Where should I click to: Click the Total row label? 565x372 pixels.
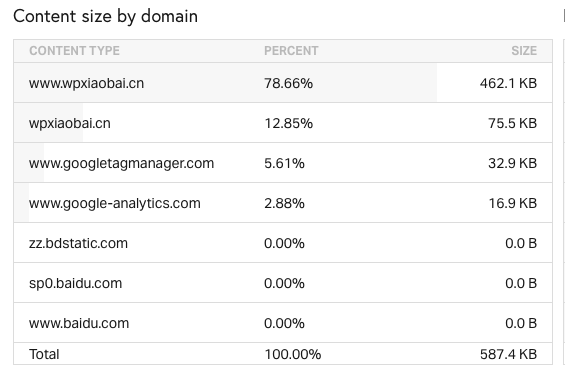tap(44, 354)
